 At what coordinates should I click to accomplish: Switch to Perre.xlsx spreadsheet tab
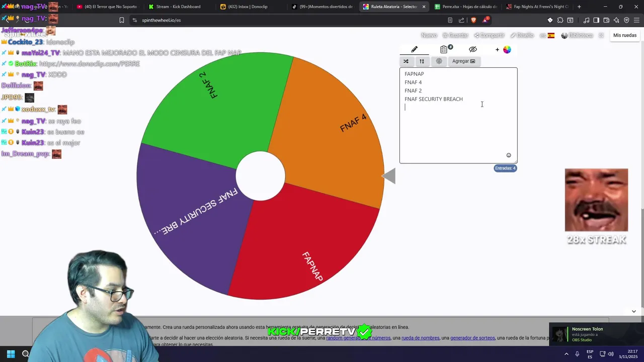(465, 7)
